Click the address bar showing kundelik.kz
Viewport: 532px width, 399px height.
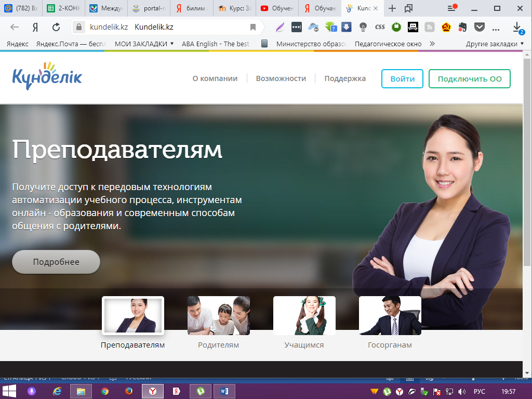coord(166,27)
